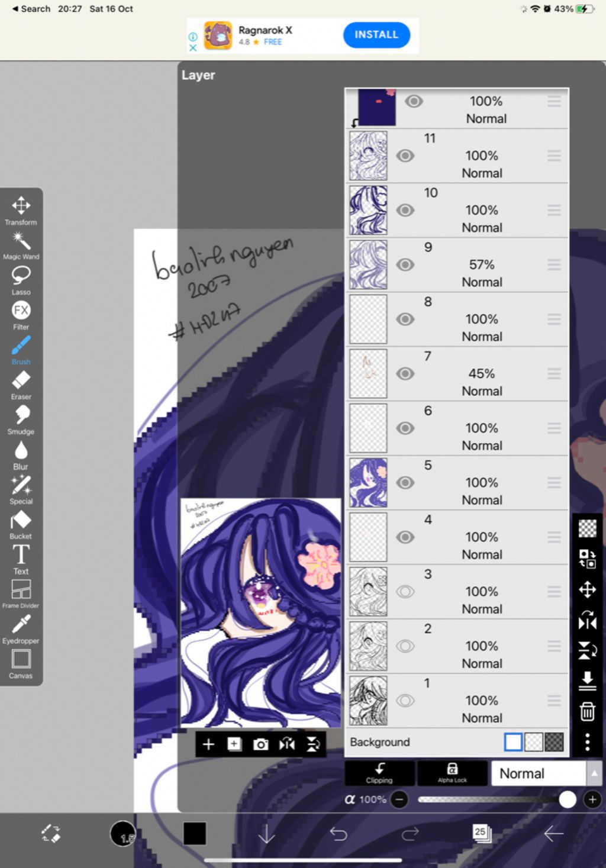Click the opacity slider handle
This screenshot has width=606, height=868.
click(x=568, y=800)
